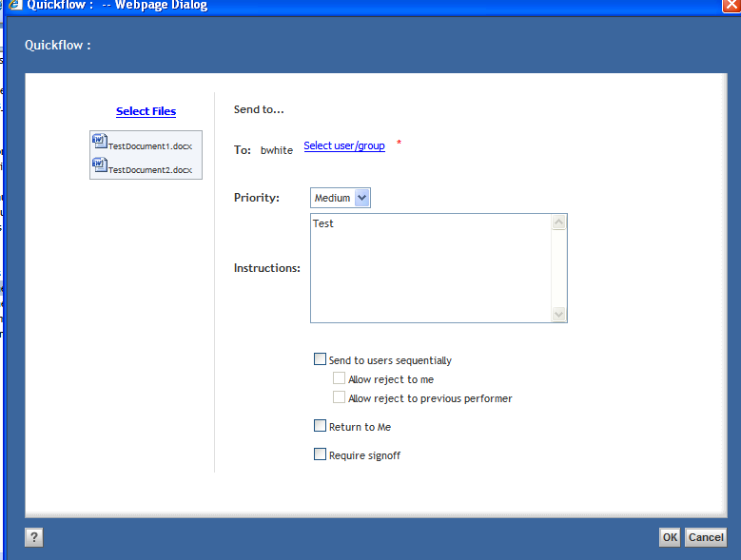Enable Require signoff option

click(320, 454)
